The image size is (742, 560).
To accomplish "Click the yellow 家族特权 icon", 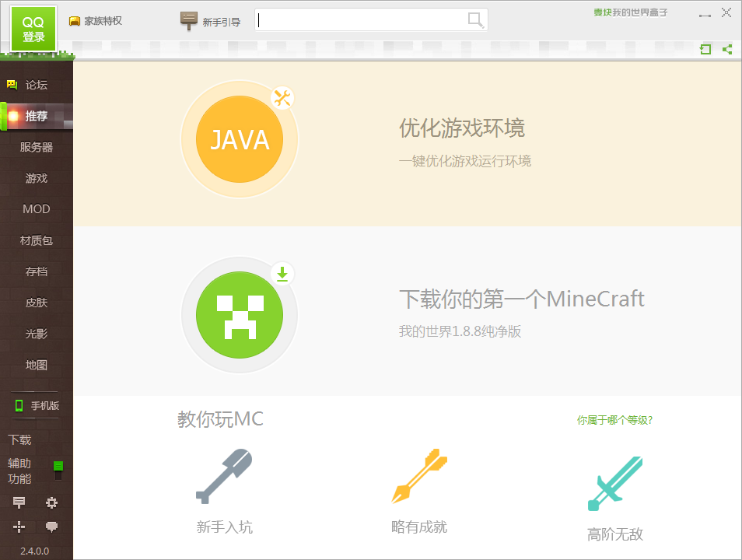I will coord(75,21).
